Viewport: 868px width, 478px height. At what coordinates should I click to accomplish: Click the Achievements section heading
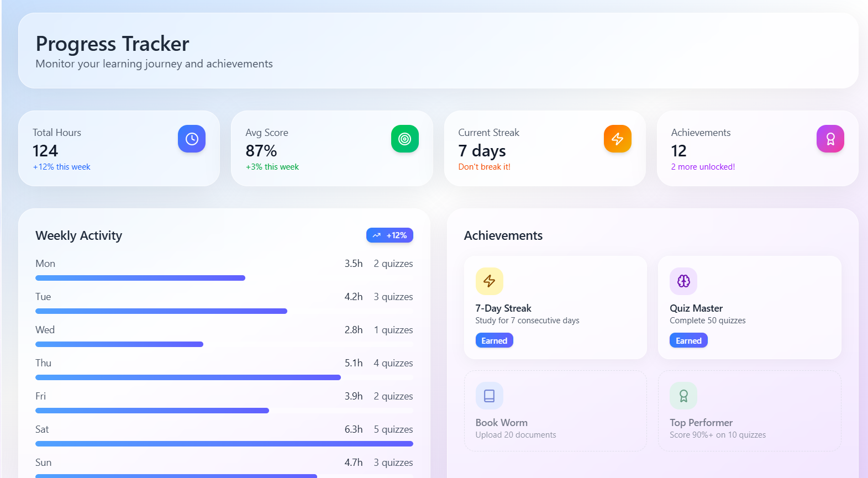click(503, 235)
